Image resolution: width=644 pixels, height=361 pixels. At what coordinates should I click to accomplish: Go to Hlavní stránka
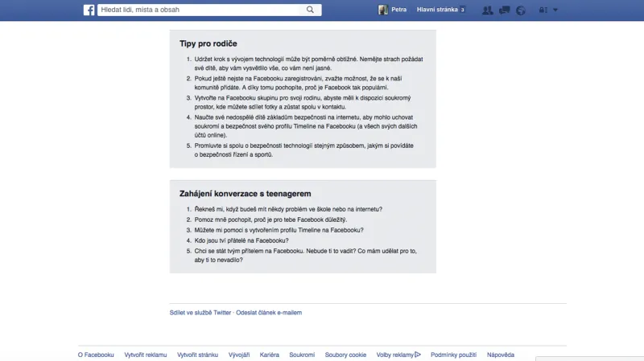[x=437, y=10]
